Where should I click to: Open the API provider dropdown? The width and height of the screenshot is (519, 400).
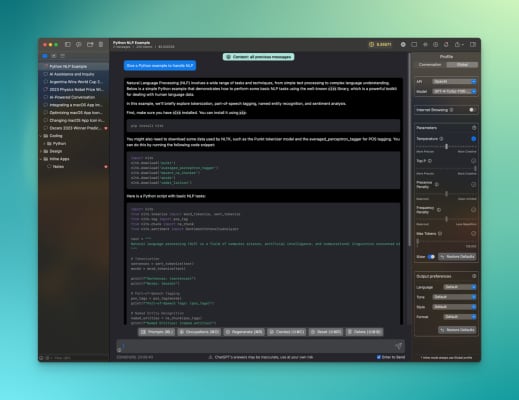454,82
